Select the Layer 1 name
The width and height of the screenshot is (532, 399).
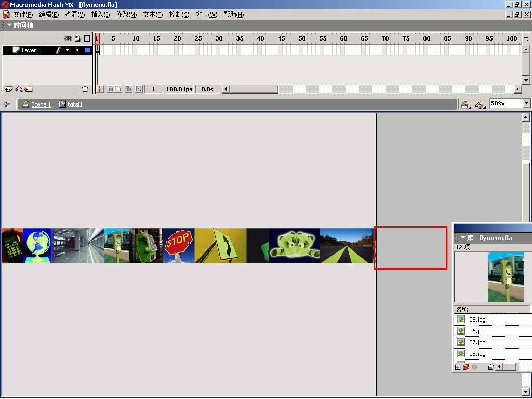pos(31,50)
